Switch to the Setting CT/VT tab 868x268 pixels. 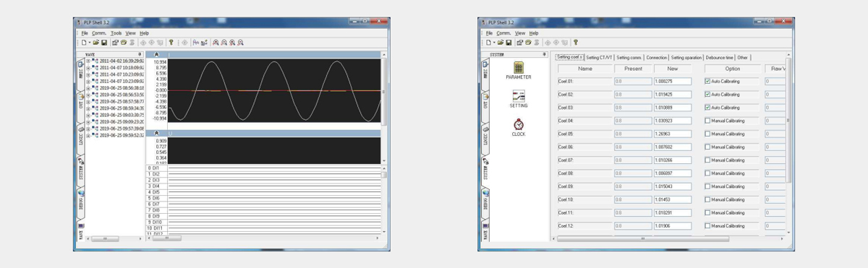pos(599,58)
